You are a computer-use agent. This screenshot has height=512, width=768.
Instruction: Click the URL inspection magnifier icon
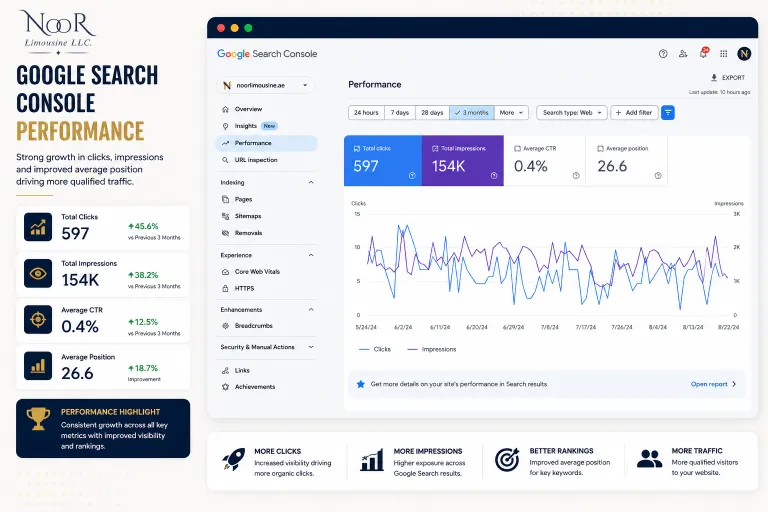225,160
